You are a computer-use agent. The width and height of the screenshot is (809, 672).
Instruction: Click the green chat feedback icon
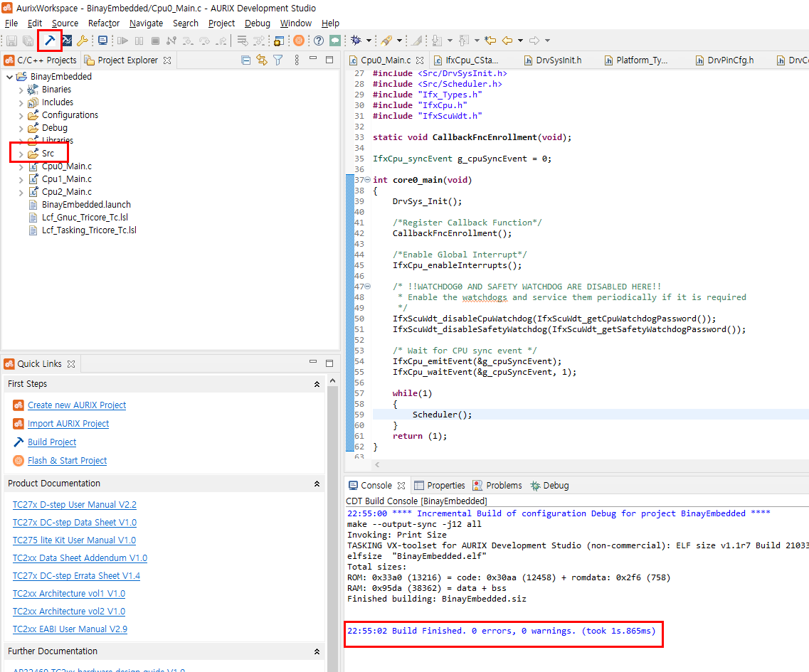coord(335,41)
